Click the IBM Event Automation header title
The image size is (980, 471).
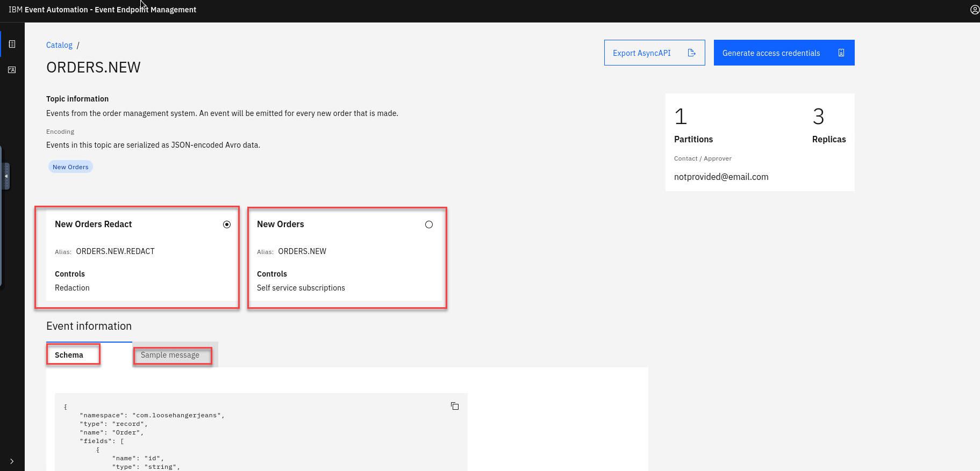102,10
